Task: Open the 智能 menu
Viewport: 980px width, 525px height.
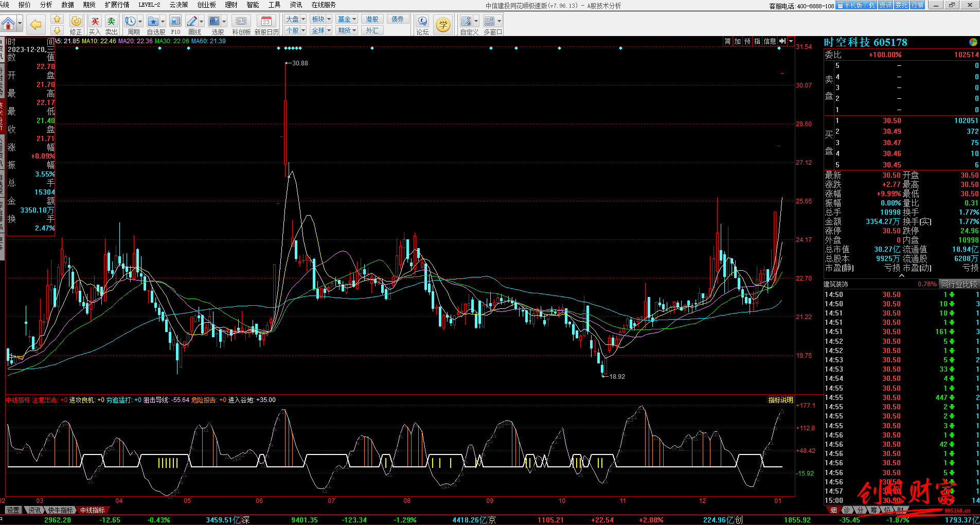Action: (253, 5)
